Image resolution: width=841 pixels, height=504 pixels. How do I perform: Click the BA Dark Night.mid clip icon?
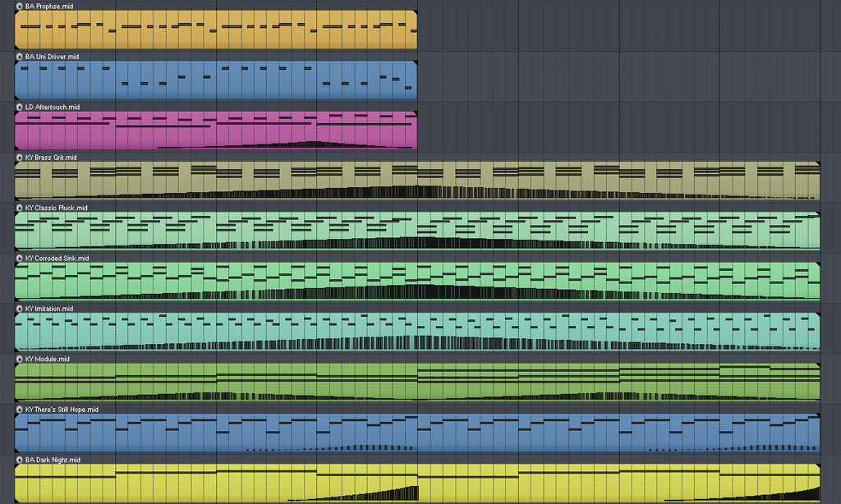click(20, 460)
